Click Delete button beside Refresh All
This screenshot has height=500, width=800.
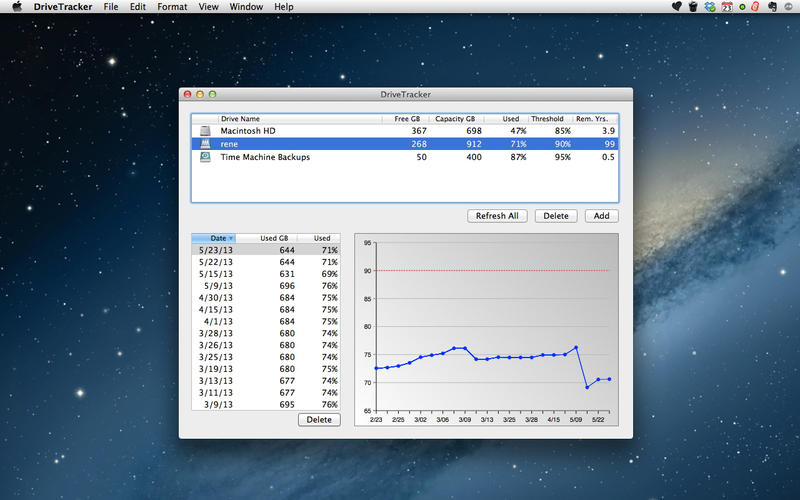tap(556, 216)
